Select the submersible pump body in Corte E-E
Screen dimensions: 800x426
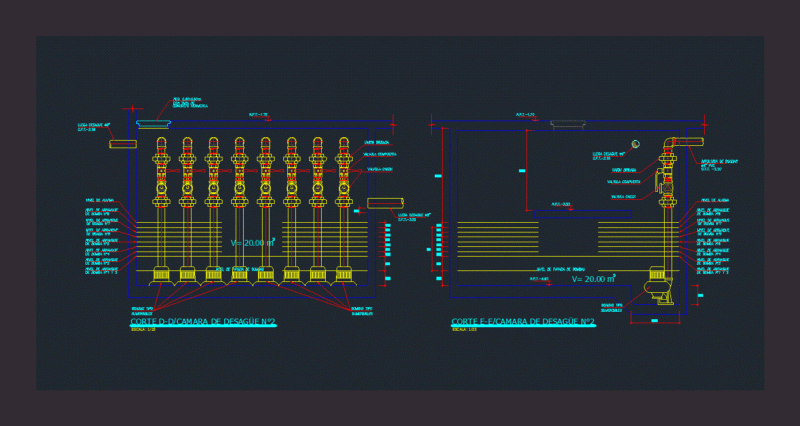pyautogui.click(x=660, y=286)
